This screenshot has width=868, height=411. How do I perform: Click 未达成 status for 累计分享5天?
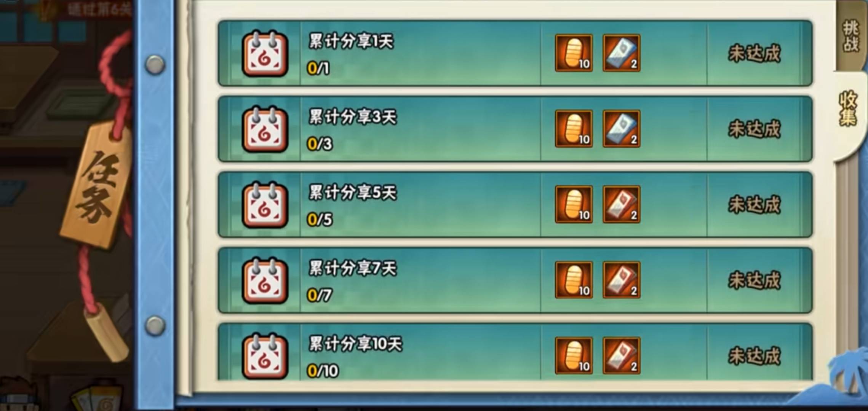click(x=755, y=205)
